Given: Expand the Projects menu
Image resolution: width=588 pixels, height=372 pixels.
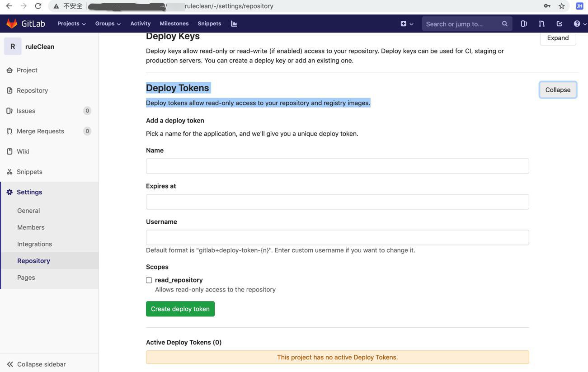Looking at the screenshot, I should (x=71, y=24).
